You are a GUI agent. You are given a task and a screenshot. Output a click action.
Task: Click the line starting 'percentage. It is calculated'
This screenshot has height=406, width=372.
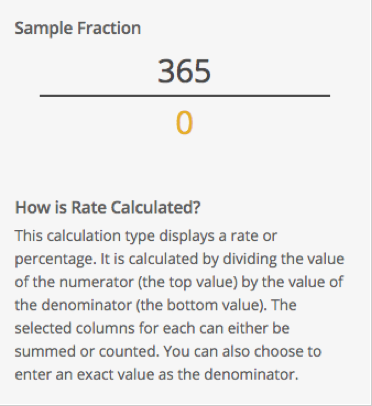click(179, 259)
